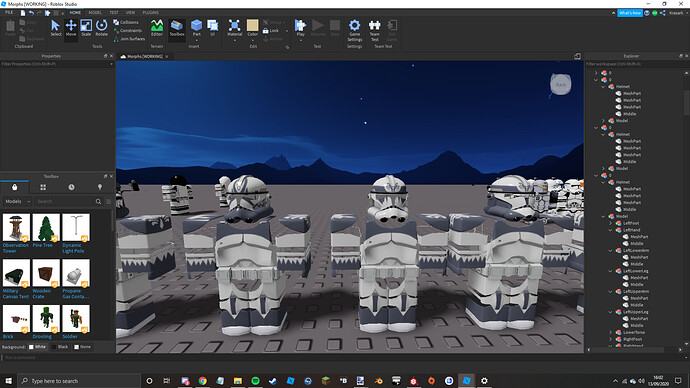Toggle Collisions in Tools group
The width and height of the screenshot is (690, 388).
(x=126, y=22)
